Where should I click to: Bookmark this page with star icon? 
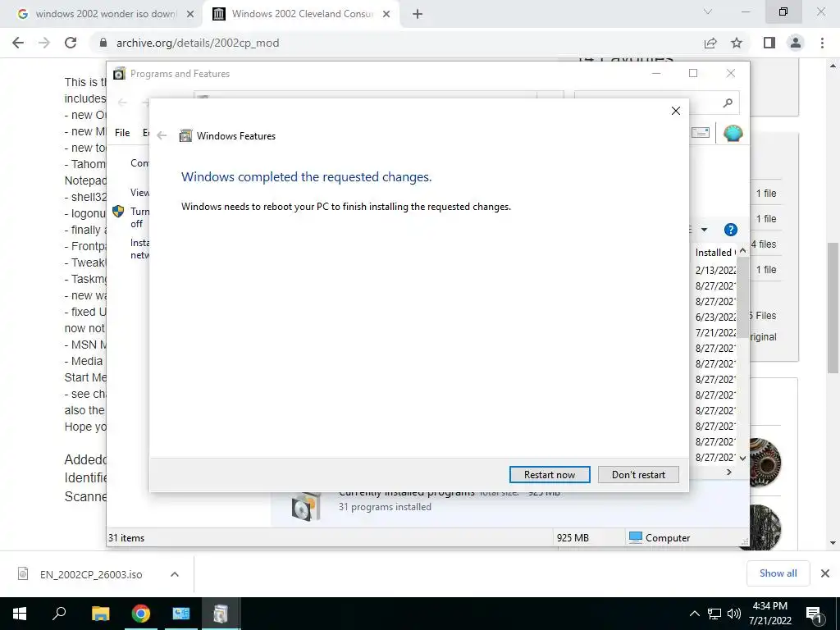737,43
